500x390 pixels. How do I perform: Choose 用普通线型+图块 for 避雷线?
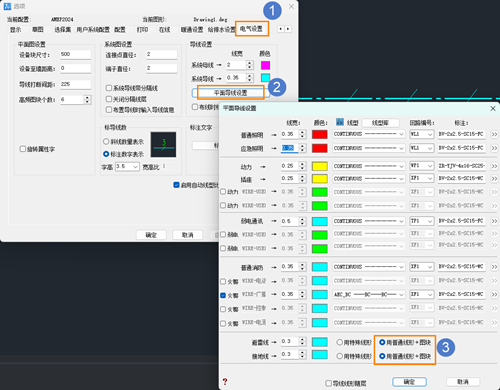pos(382,342)
